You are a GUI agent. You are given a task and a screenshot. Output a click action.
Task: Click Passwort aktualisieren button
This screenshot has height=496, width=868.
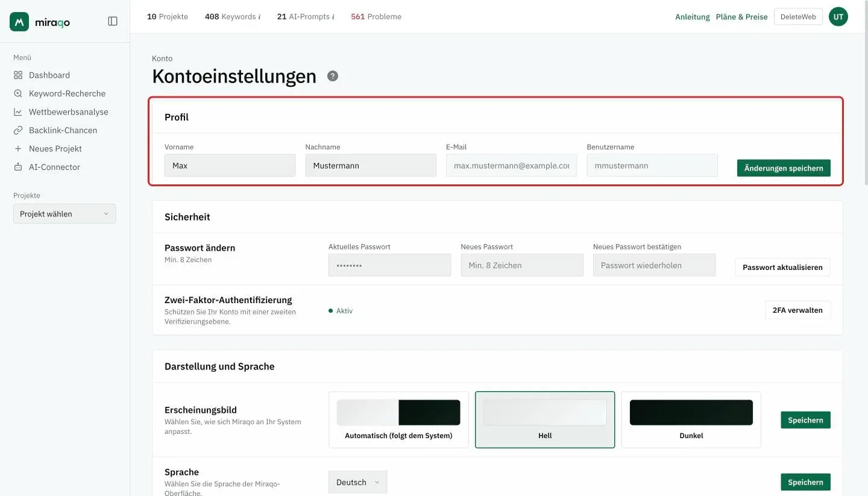pos(782,267)
